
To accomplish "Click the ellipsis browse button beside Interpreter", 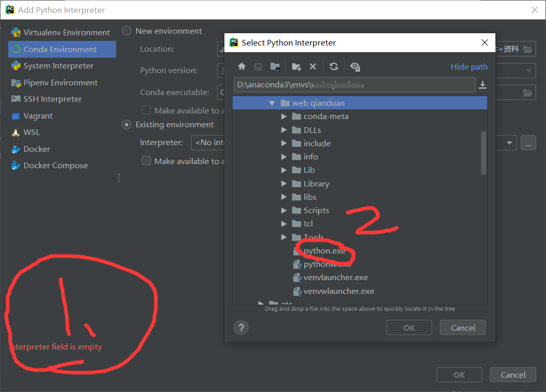I will (x=528, y=143).
